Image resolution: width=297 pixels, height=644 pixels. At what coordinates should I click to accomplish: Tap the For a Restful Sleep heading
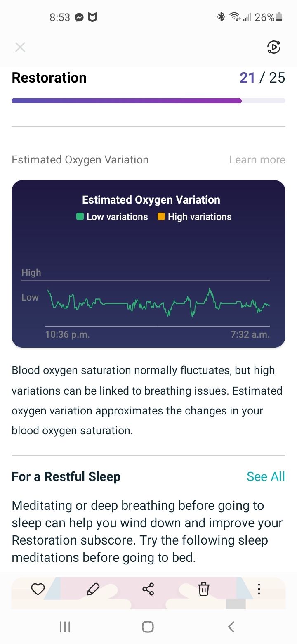pyautogui.click(x=66, y=476)
